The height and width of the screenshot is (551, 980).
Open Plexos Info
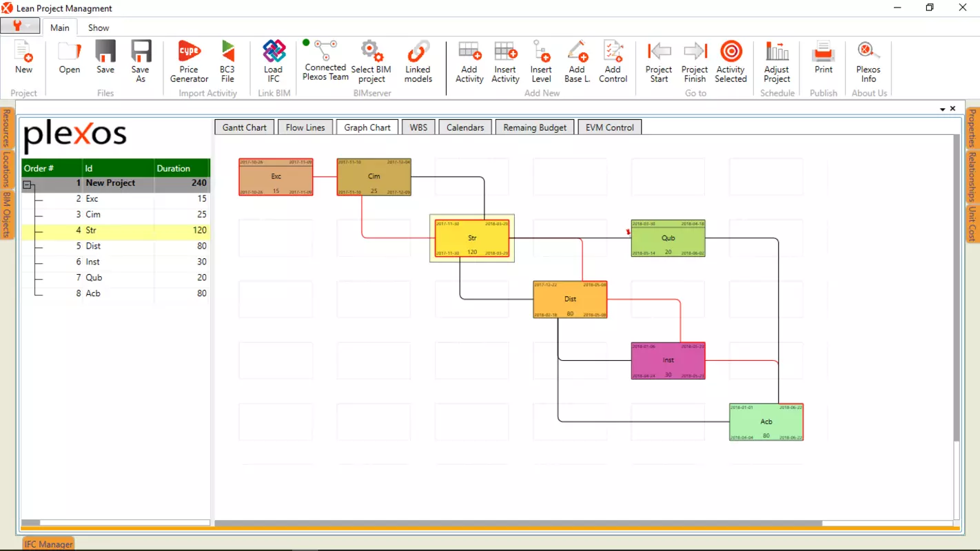(x=868, y=62)
